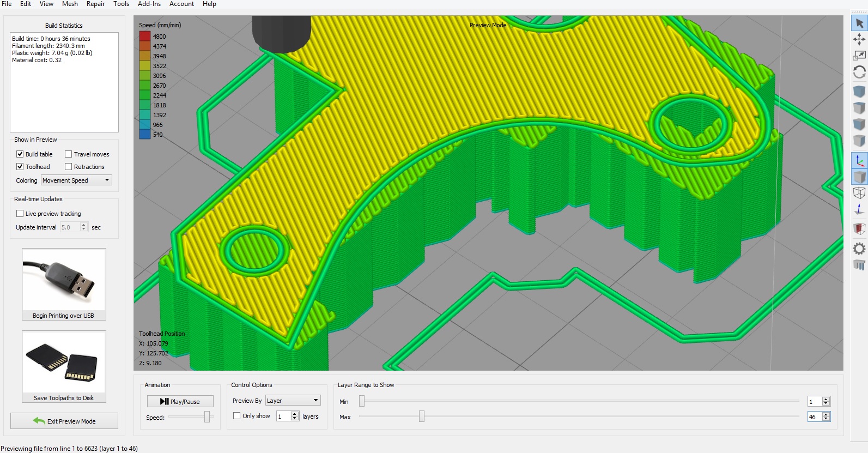This screenshot has height=453, width=868.
Task: Open the cross section view tool
Action: click(x=859, y=228)
